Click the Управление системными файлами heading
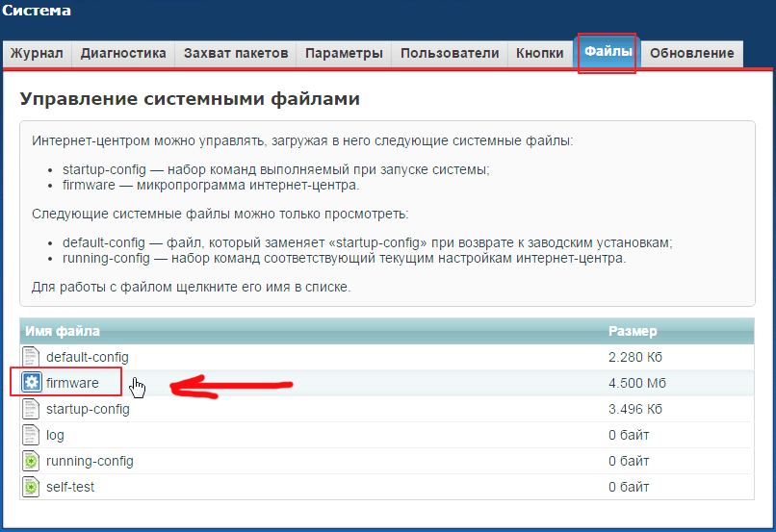 pyautogui.click(x=190, y=99)
